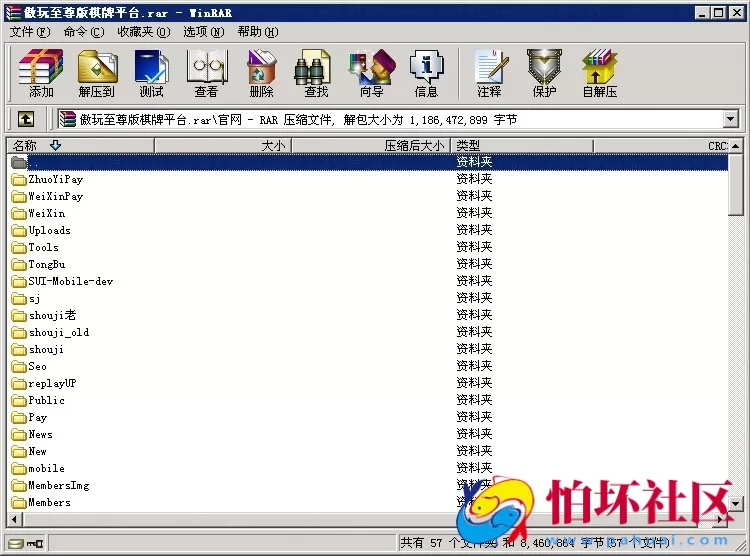Select the Members folder row
Viewport: 750px width, 556px height.
368,502
